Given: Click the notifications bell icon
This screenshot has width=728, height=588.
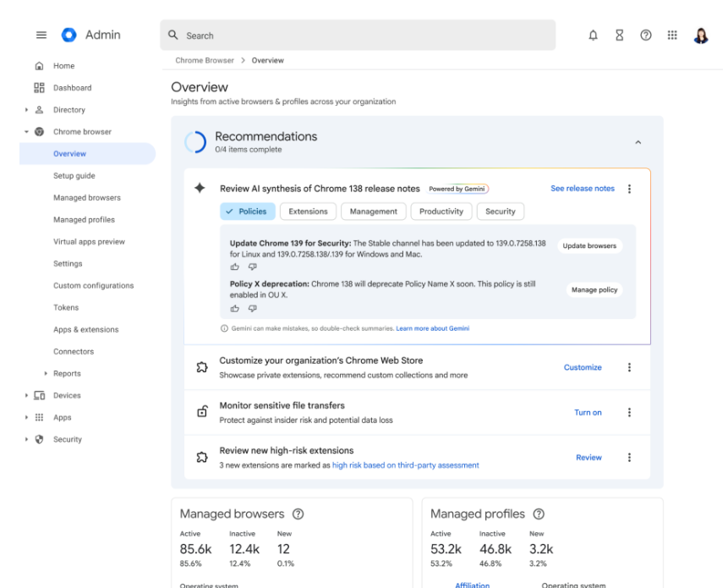Looking at the screenshot, I should point(593,36).
